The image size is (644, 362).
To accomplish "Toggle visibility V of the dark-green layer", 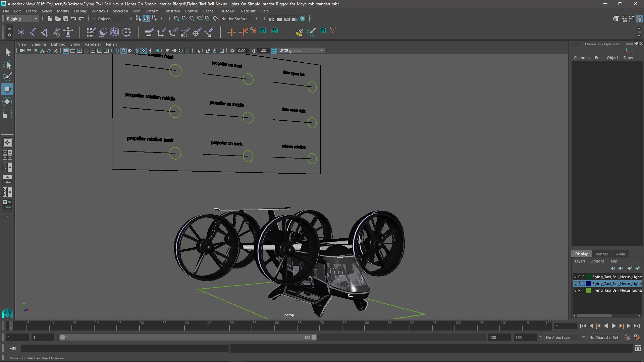I will pos(575,277).
